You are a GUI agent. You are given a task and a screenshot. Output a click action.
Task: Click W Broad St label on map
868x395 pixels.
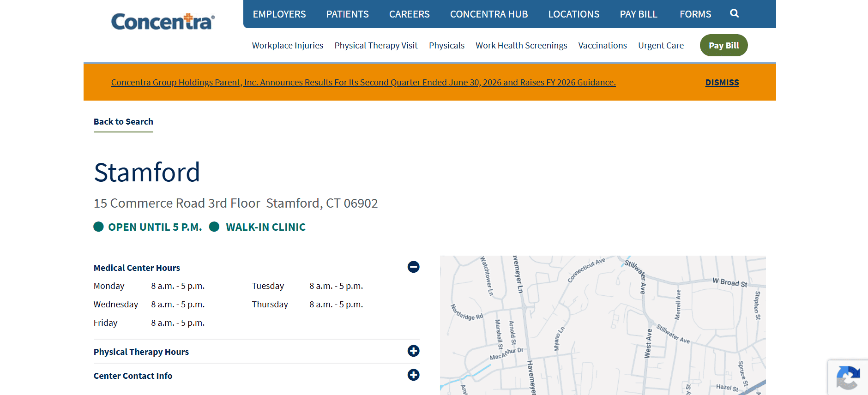[x=729, y=282]
